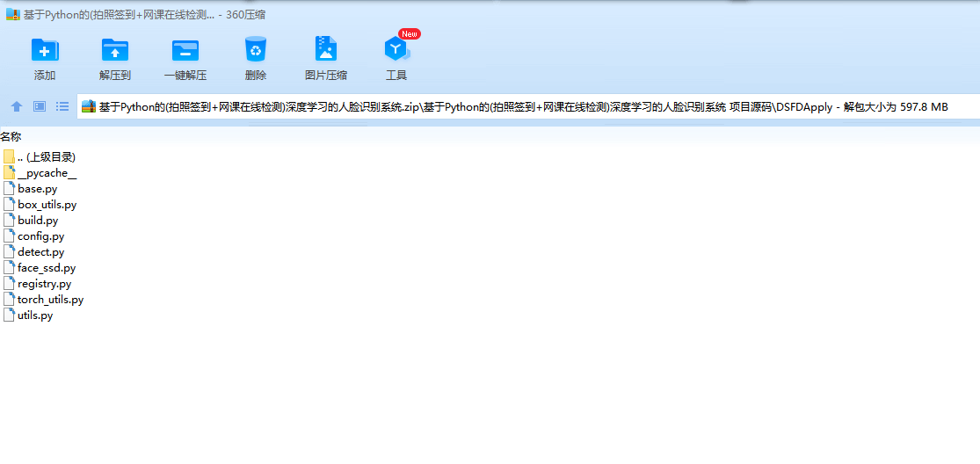Click the 删除 (Delete) trash icon
This screenshot has width=980, height=464.
(x=256, y=49)
